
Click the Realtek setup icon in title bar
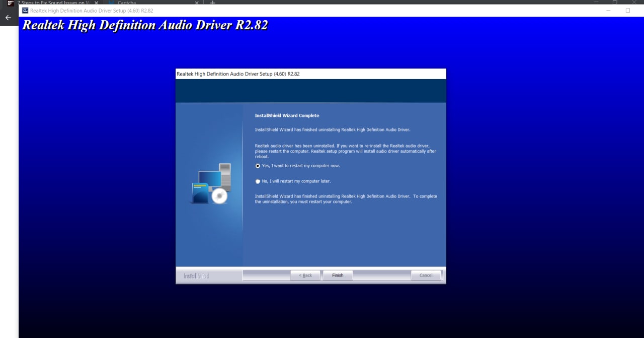click(x=25, y=10)
